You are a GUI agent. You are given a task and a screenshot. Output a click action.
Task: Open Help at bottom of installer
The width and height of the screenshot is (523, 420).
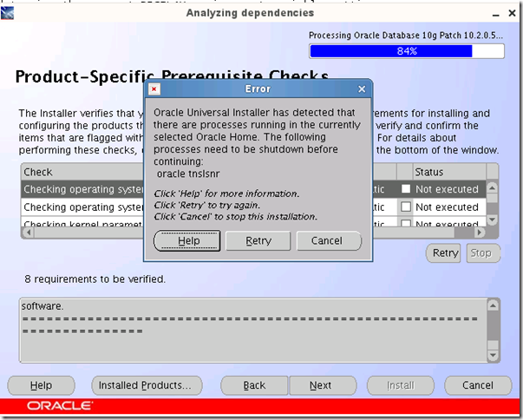pos(41,385)
